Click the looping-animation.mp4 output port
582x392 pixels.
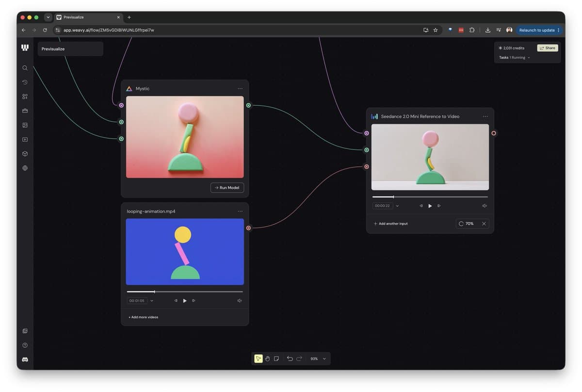click(x=248, y=228)
